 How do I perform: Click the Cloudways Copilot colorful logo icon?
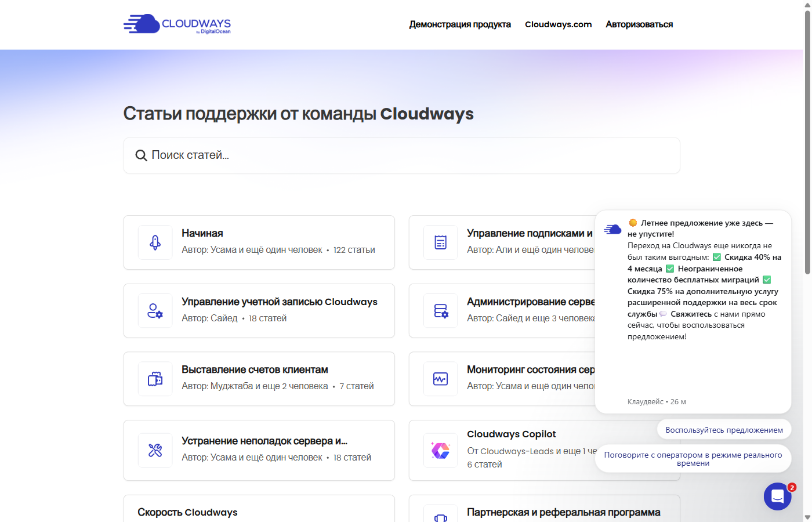[441, 450]
